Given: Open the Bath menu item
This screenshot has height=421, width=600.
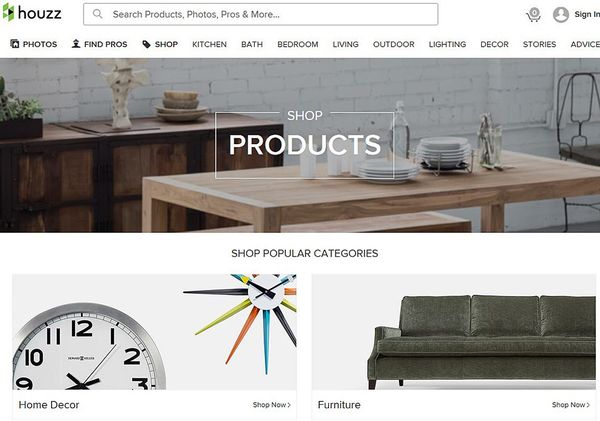Looking at the screenshot, I should point(252,44).
